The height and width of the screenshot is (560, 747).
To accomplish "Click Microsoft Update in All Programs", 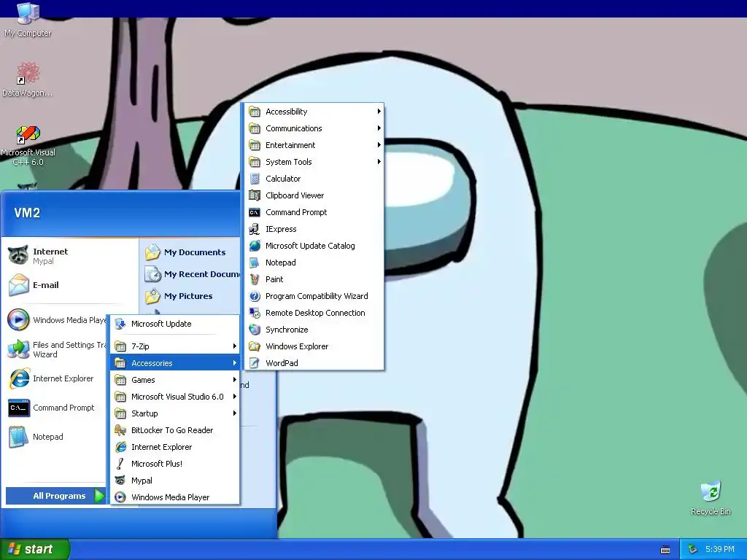I will coord(175,324).
